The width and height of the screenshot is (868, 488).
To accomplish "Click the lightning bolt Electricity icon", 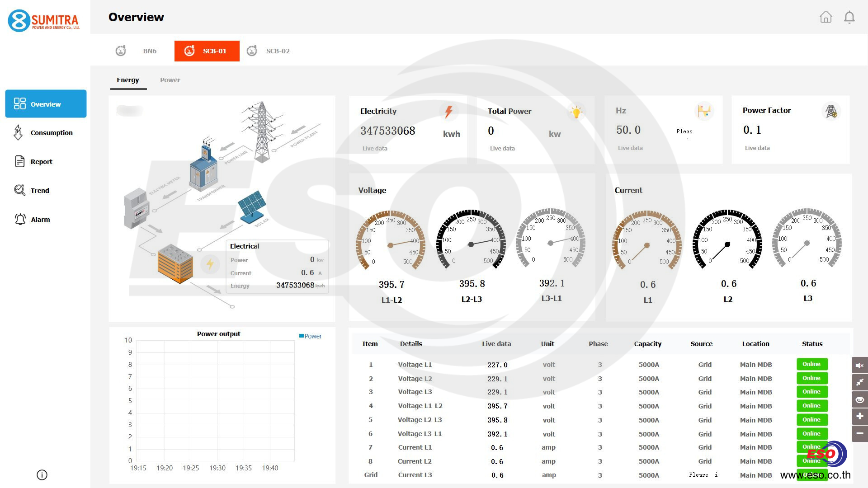I will coord(448,112).
